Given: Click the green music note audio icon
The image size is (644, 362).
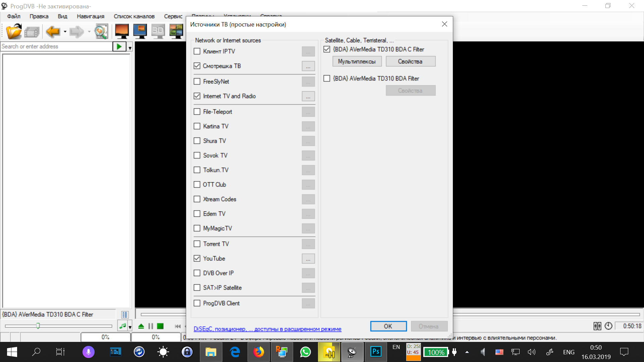Looking at the screenshot, I should click(123, 326).
